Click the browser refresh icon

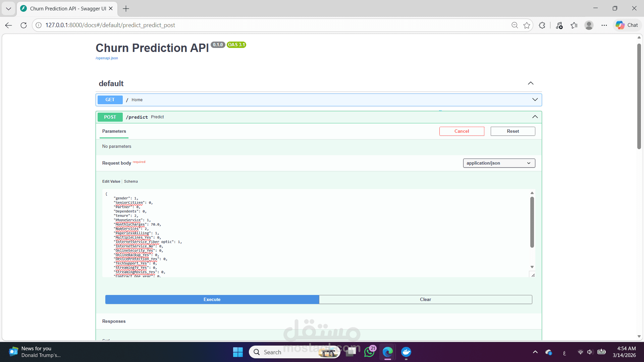(23, 25)
